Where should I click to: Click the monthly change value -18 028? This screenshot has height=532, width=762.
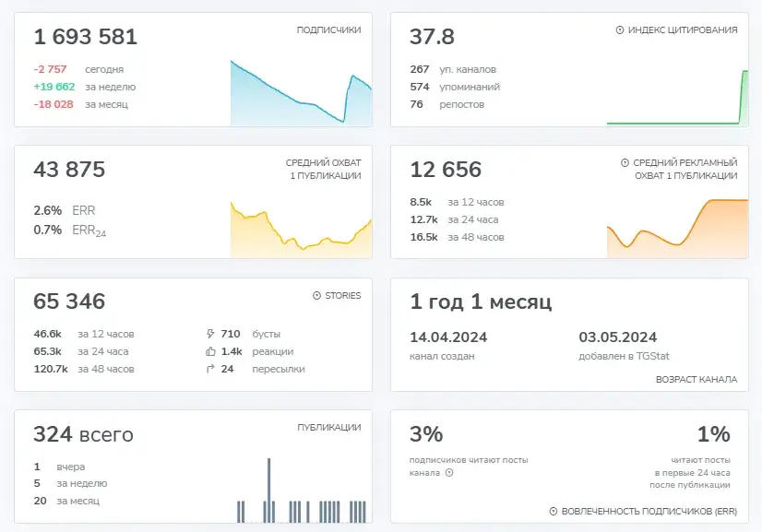54,104
